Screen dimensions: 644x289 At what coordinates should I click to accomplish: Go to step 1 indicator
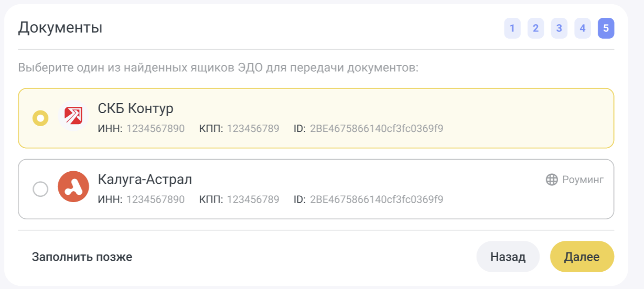click(512, 28)
